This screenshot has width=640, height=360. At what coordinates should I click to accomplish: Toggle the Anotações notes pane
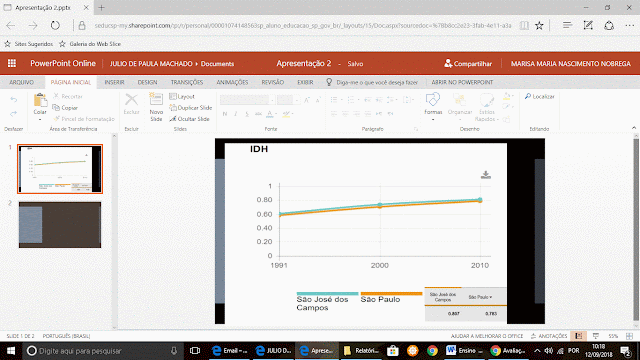pyautogui.click(x=549, y=336)
